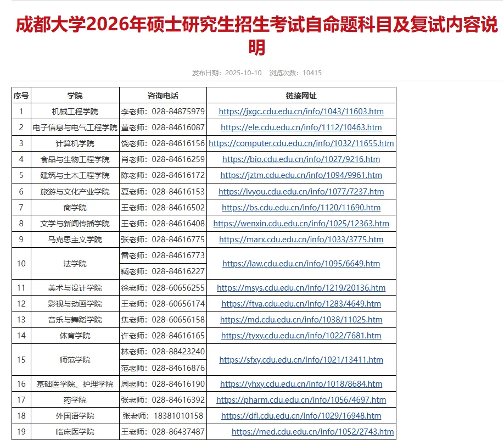The height and width of the screenshot is (445, 504).
Task: Select the 美术与设计学院 cell
Action: 75,288
